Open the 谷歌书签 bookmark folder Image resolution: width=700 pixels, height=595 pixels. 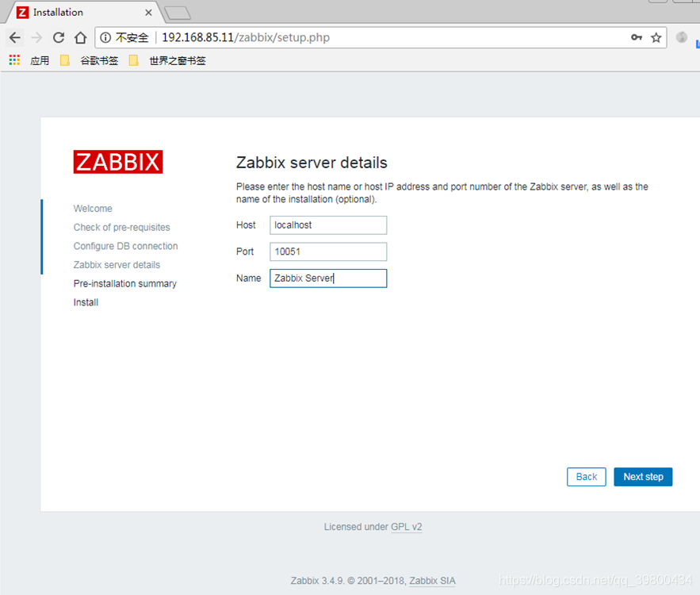point(90,60)
